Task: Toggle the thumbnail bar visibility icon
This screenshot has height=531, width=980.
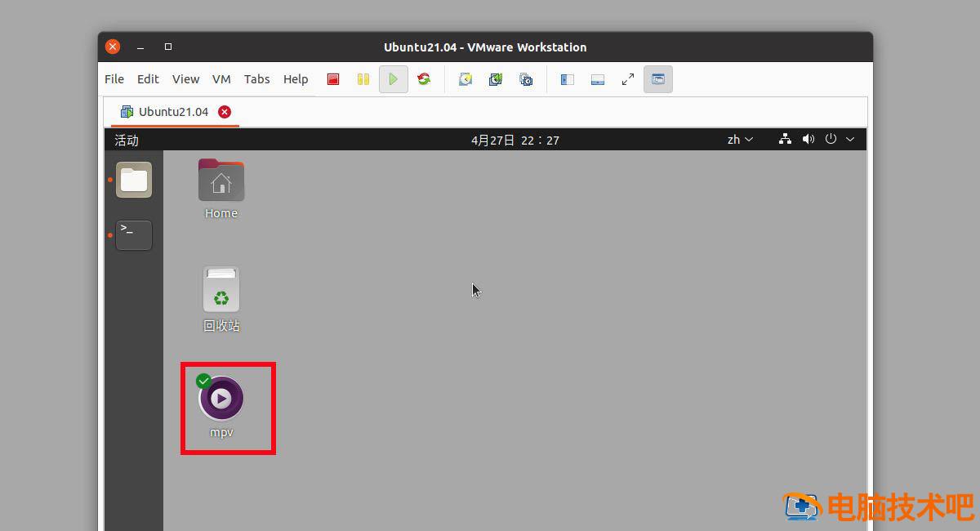Action: 597,78
